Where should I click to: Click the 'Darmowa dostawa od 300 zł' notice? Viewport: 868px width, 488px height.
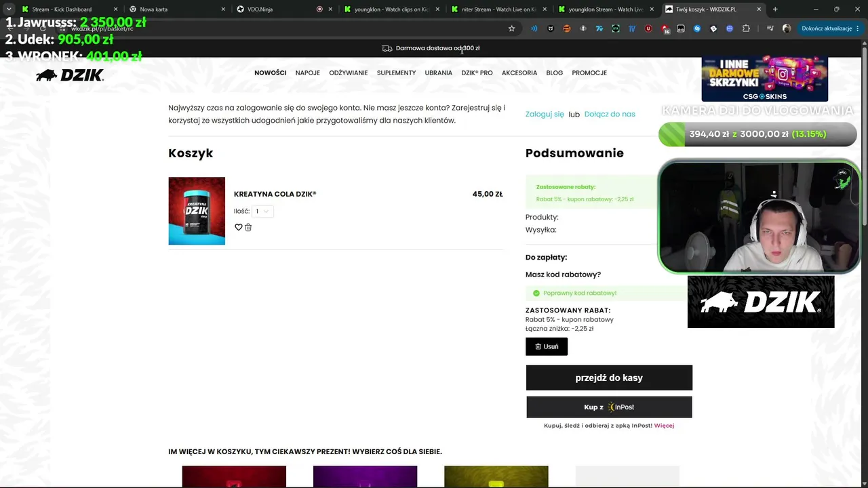pos(437,48)
